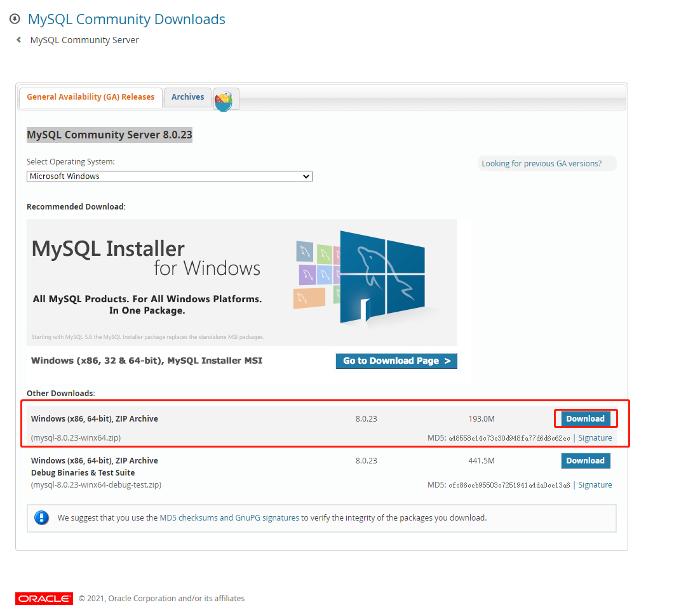Image resolution: width=700 pixels, height=612 pixels.
Task: Click the blue info icon near the checksum notice
Action: (41, 517)
